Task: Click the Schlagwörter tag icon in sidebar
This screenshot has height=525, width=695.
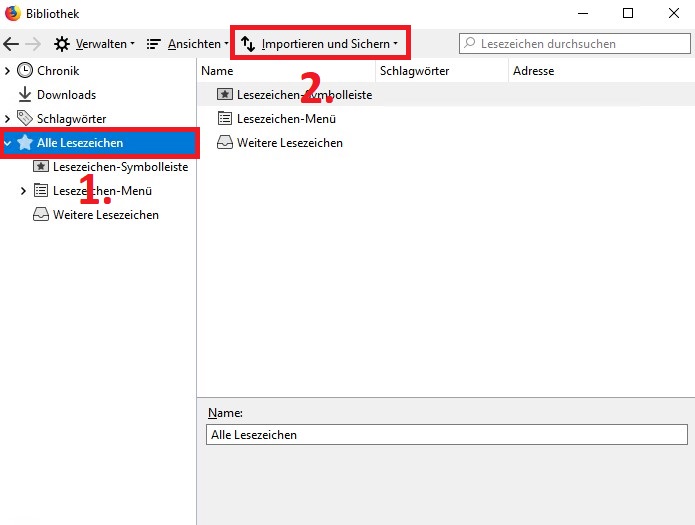Action: coord(25,119)
